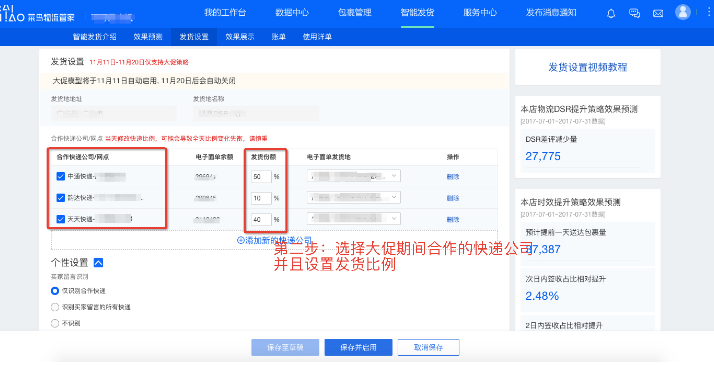Uncheck the 申通快递 checkbox

coord(61,176)
